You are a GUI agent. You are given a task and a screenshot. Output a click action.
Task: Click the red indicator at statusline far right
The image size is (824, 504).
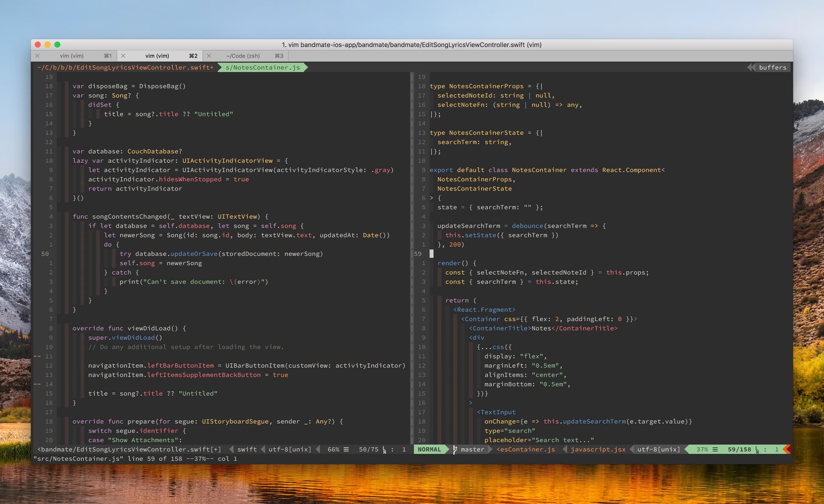pos(787,449)
